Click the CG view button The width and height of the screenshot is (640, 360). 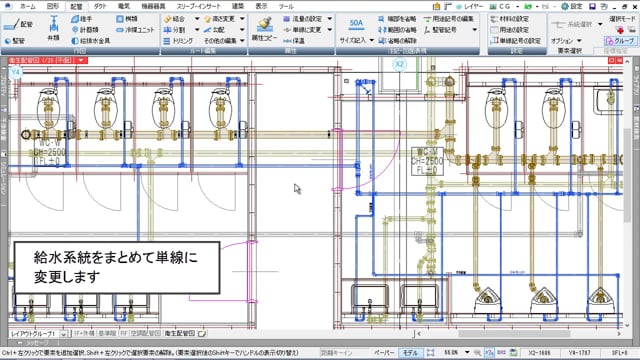click(x=500, y=7)
